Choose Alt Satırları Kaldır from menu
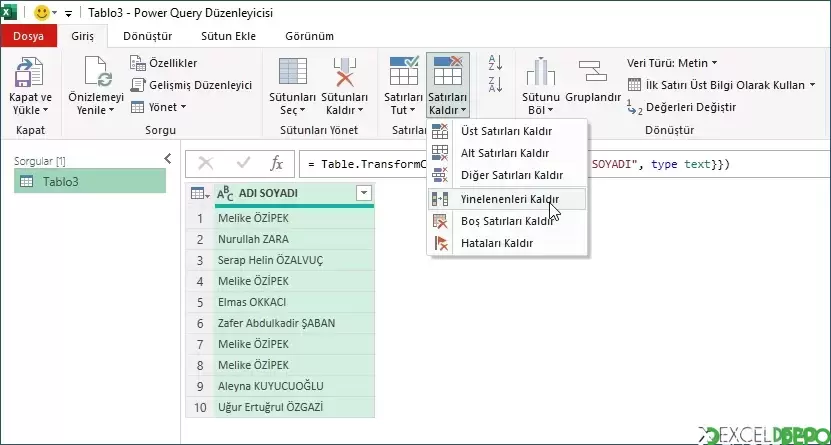 click(507, 154)
